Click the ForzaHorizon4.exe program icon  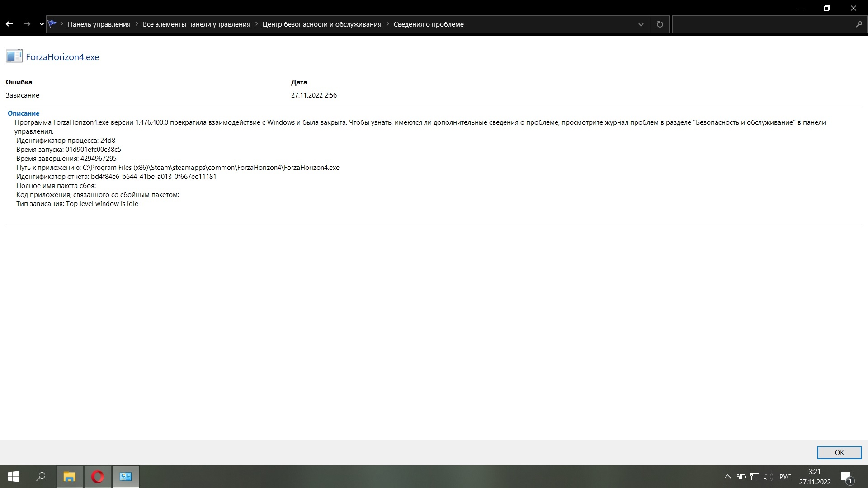tap(14, 56)
